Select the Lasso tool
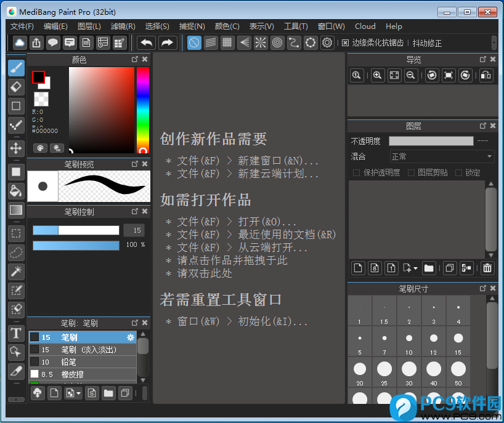The width and height of the screenshot is (504, 423). (16, 252)
